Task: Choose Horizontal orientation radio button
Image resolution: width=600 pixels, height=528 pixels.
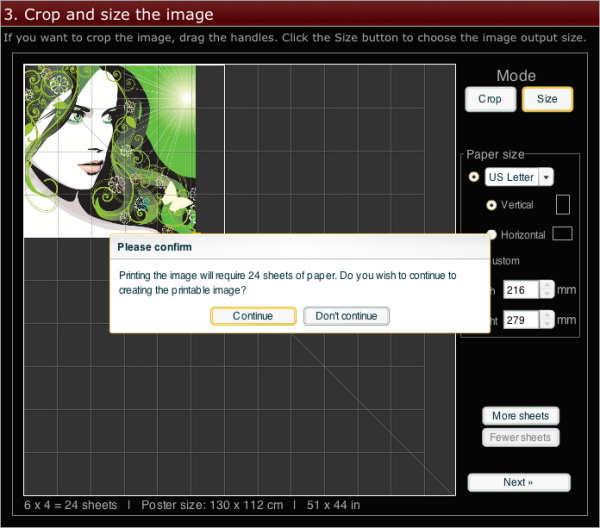Action: coord(491,235)
